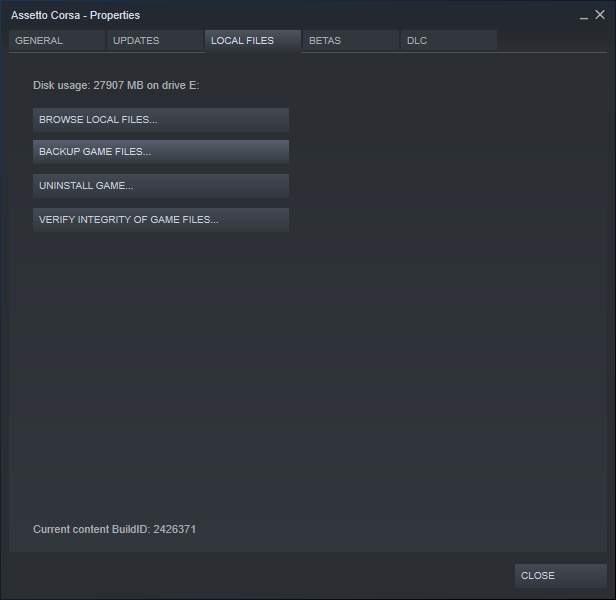Choose Uninstall Game option
Viewport: 616px width, 600px height.
pyautogui.click(x=161, y=186)
